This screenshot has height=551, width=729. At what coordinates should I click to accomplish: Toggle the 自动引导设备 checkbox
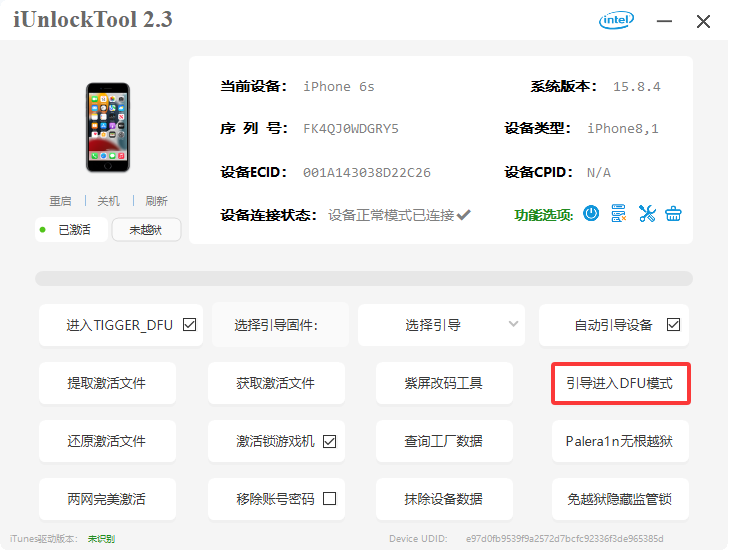[x=673, y=325]
